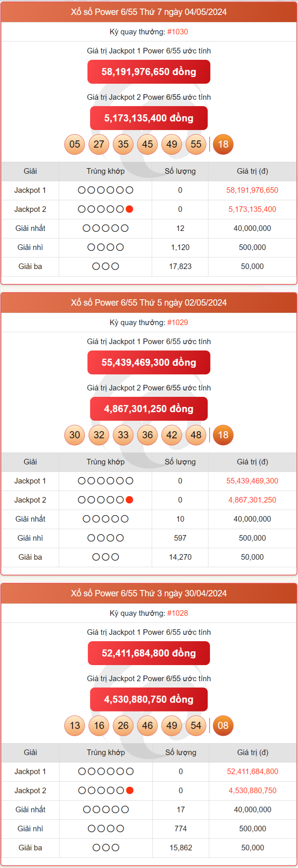Open draw number link #1029
This screenshot has height=868, width=298.
click(177, 322)
